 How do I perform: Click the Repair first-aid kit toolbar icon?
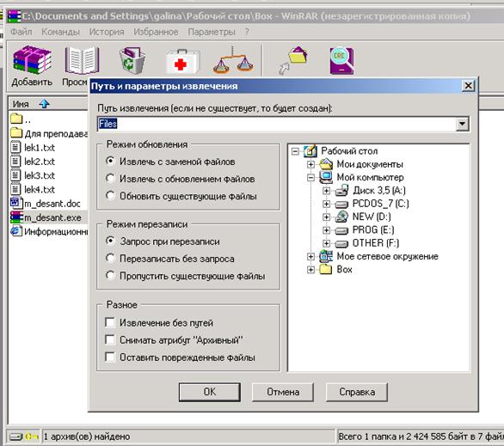point(182,62)
